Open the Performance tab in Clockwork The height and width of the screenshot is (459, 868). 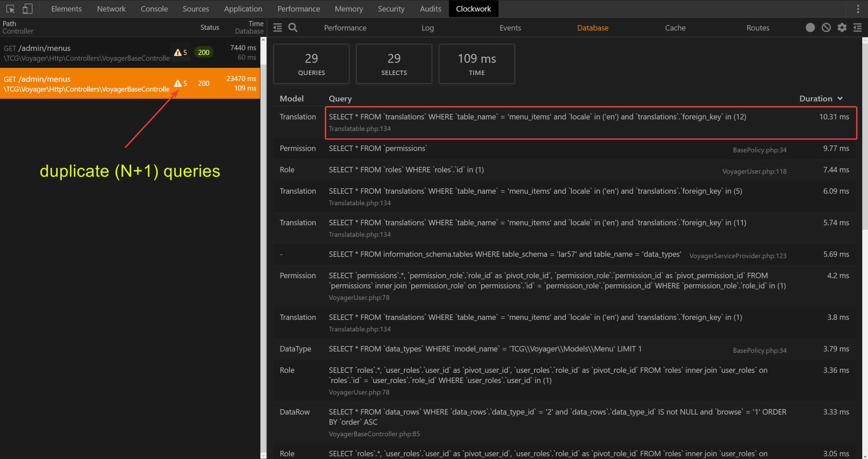[x=345, y=28]
